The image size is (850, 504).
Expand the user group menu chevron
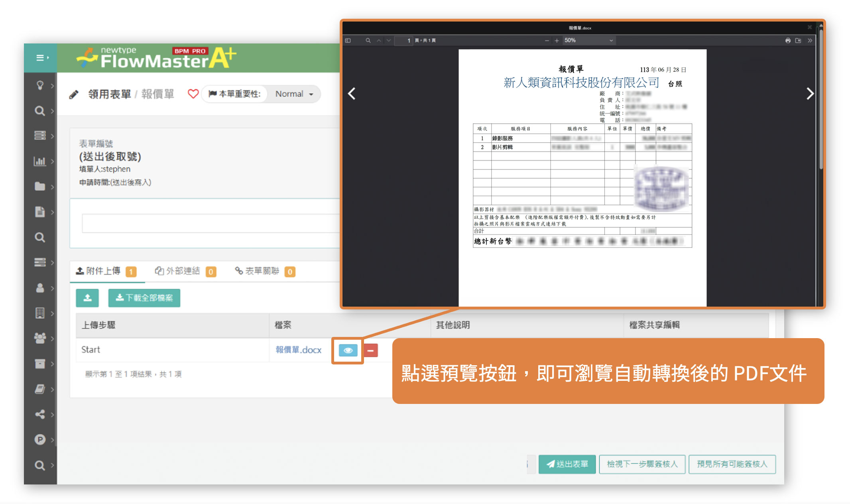[52, 339]
